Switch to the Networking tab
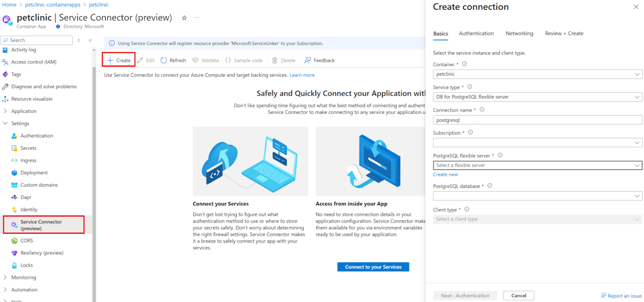Image resolution: width=644 pixels, height=302 pixels. (x=519, y=33)
